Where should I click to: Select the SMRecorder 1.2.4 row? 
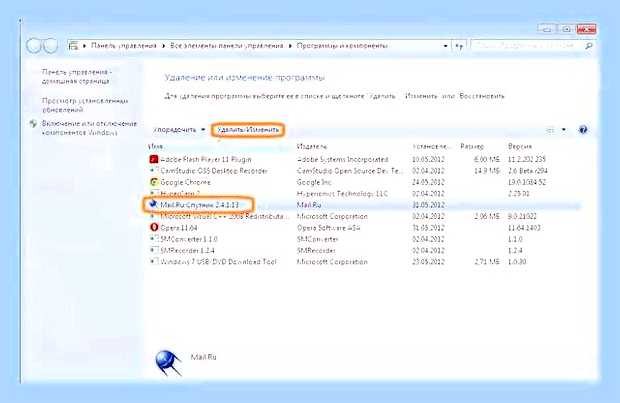(x=364, y=250)
